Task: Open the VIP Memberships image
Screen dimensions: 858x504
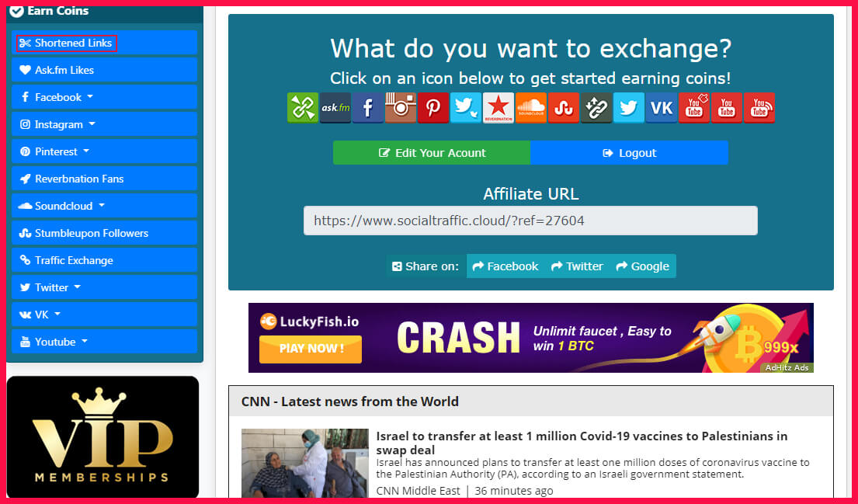Action: point(102,436)
